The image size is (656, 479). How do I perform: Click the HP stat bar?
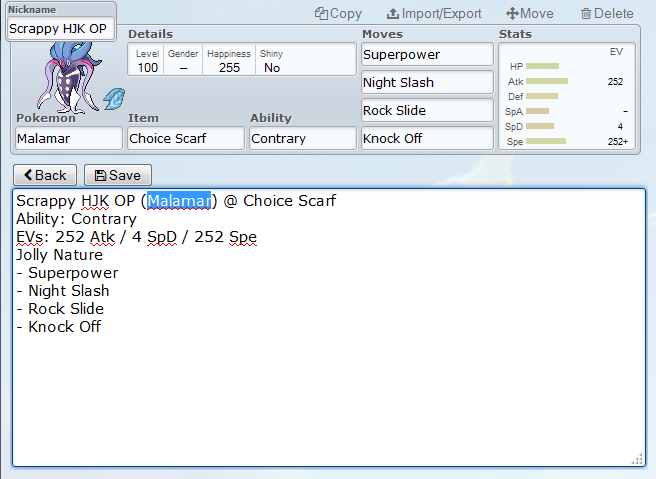(x=542, y=66)
